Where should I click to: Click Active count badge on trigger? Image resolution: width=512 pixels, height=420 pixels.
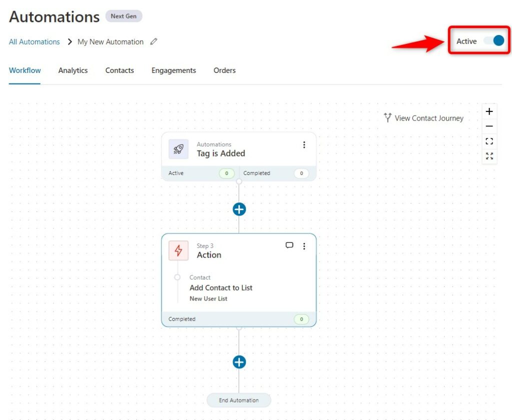tap(226, 173)
